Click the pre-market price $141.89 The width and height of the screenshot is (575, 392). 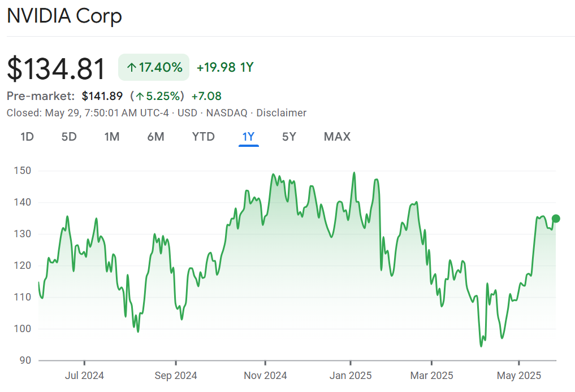click(x=102, y=96)
